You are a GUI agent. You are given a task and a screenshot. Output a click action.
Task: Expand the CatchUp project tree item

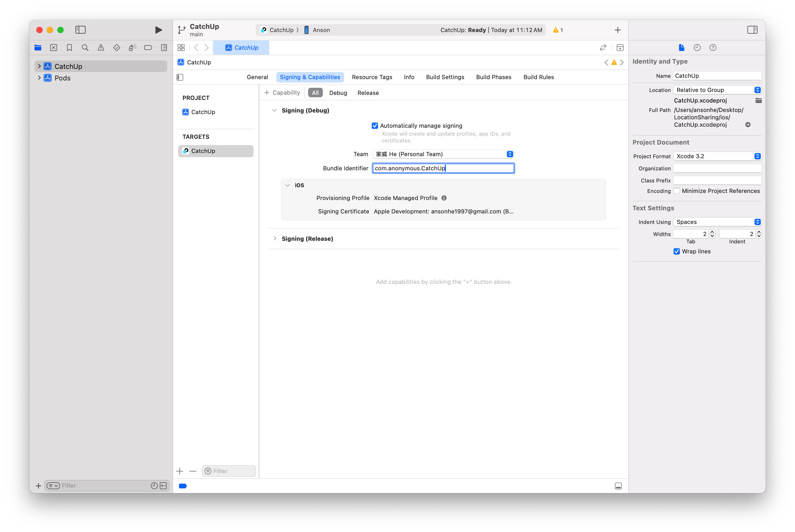39,66
